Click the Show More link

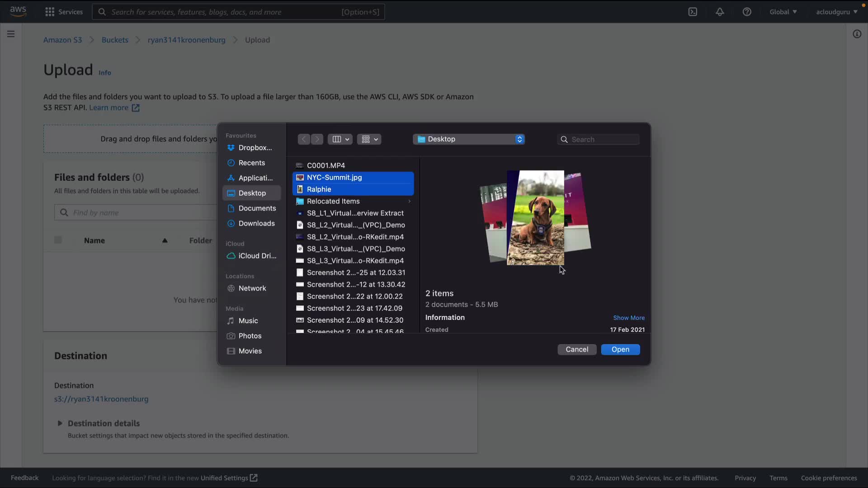(x=628, y=318)
